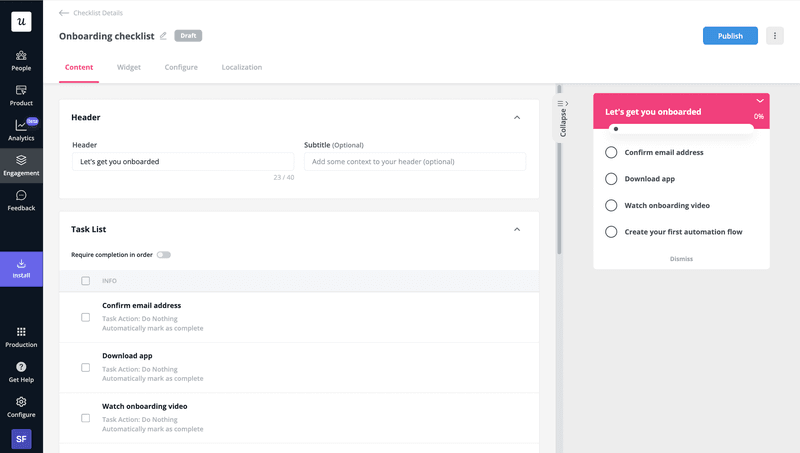Open the Feedback section in sidebar
Viewport: 800px width, 453px height.
21,200
